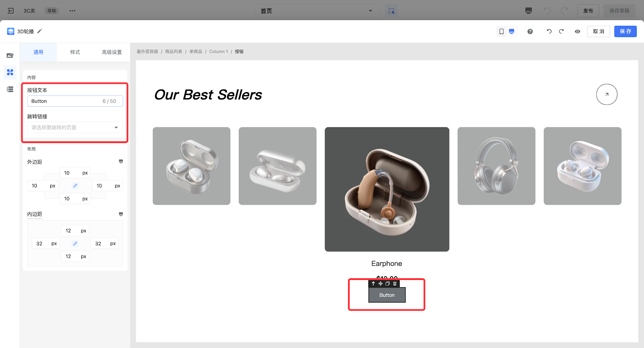644x348 pixels.
Task: Toggle the preview eye icon
Action: (578, 31)
